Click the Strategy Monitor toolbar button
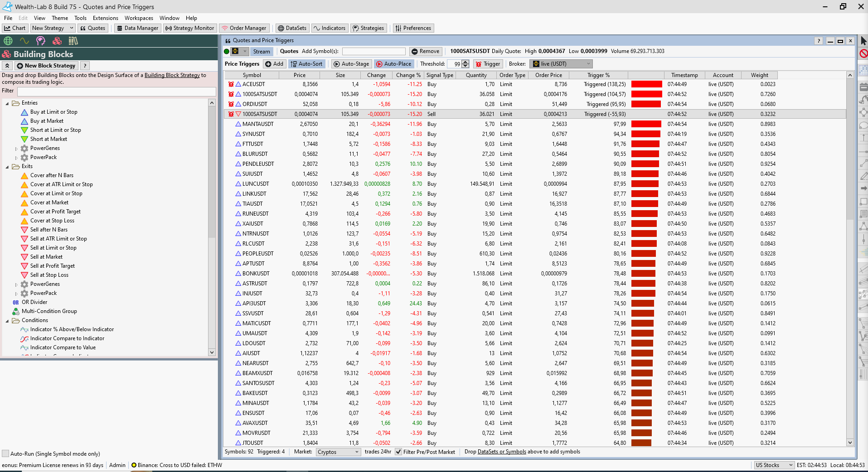The image size is (868, 472). tap(189, 28)
